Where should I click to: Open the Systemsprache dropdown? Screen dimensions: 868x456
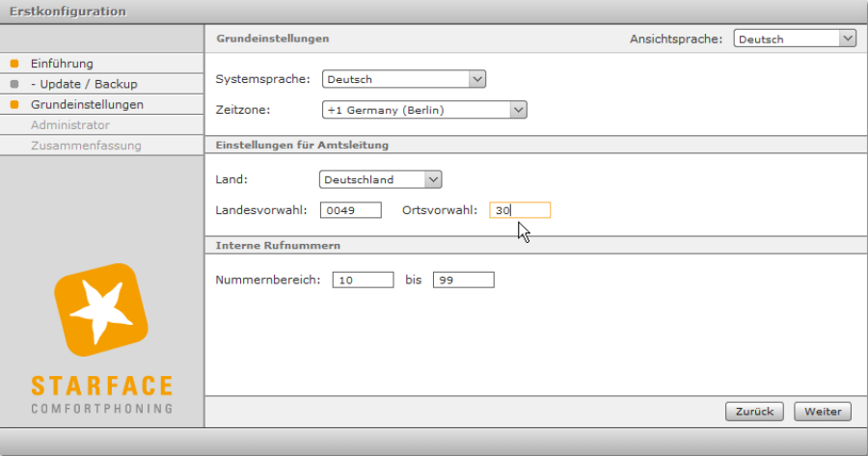[x=403, y=79]
